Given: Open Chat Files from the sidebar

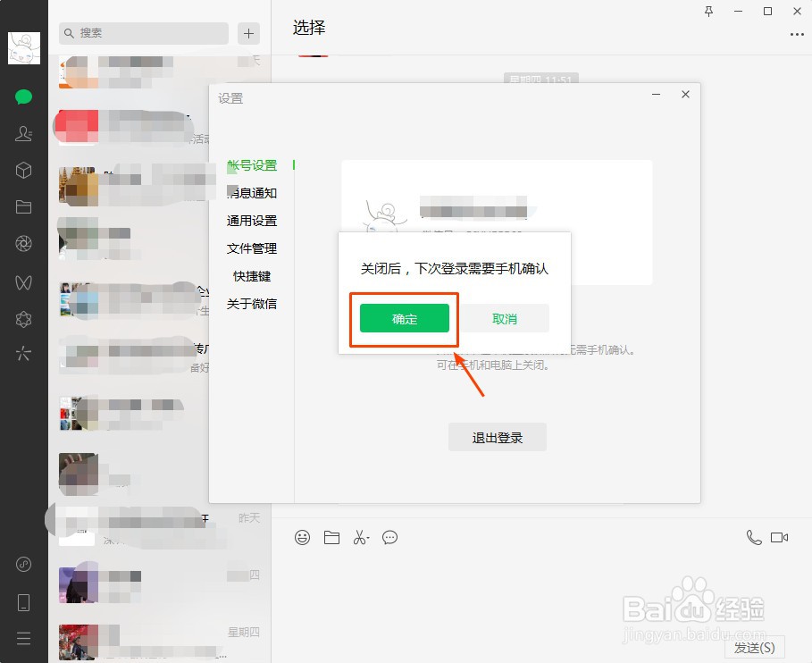Looking at the screenshot, I should point(23,206).
